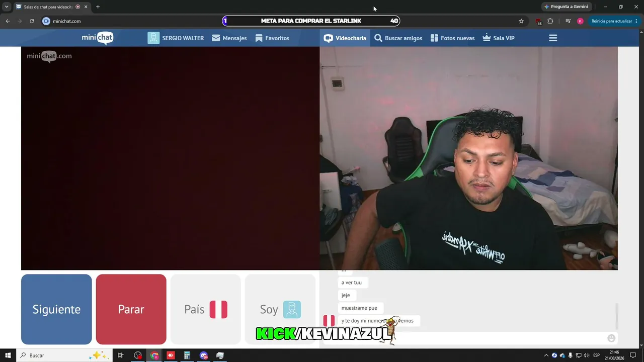
Task: Open Mensajes from the header
Action: click(x=229, y=38)
